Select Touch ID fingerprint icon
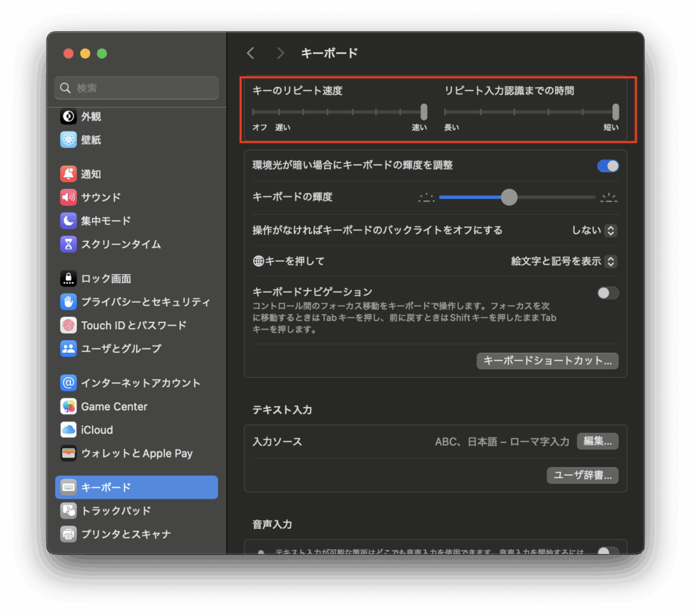691x616 pixels. pyautogui.click(x=68, y=325)
